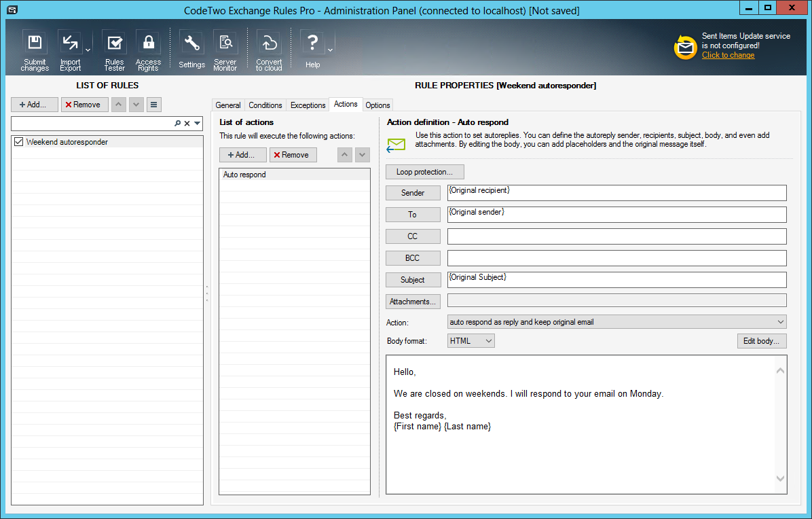Select the Actions tab
The image size is (812, 519).
tap(346, 104)
